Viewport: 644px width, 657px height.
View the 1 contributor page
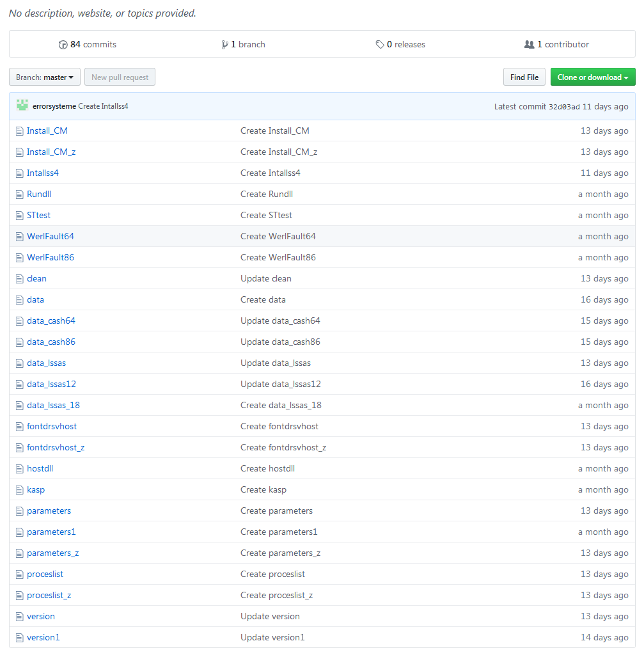click(557, 45)
